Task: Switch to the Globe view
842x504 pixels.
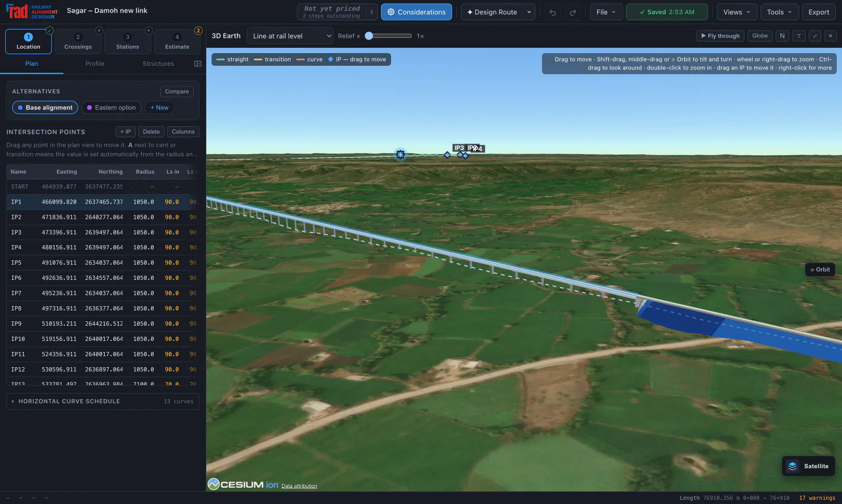Action: click(759, 36)
